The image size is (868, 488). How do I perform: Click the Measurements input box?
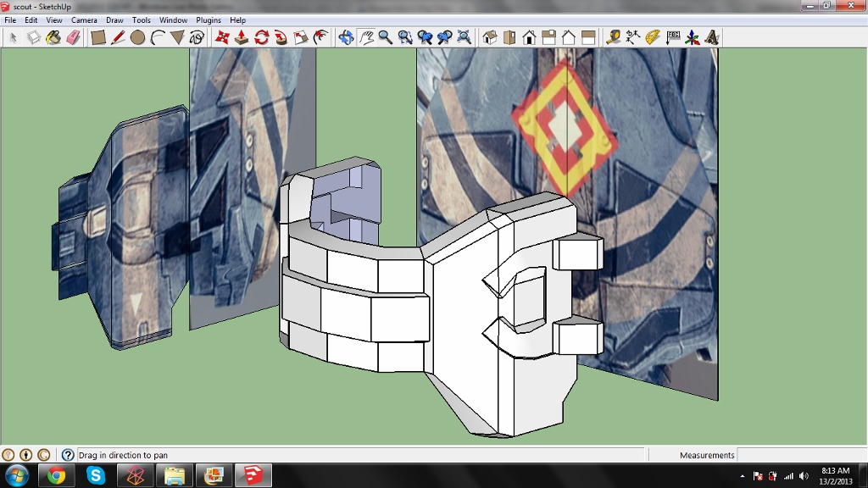tap(802, 455)
